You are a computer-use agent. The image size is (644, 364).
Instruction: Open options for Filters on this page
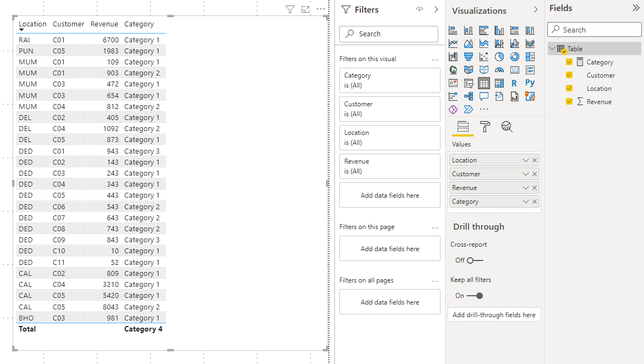[x=435, y=228]
